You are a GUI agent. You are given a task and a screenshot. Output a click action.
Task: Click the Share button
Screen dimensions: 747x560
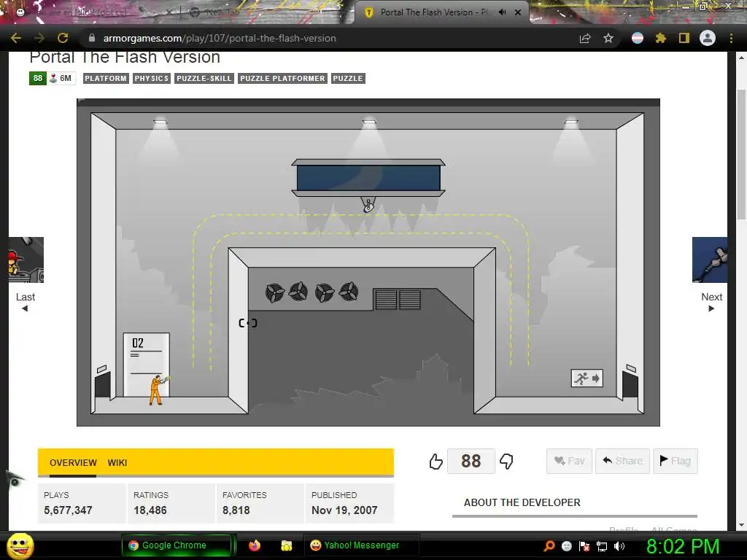pos(622,461)
